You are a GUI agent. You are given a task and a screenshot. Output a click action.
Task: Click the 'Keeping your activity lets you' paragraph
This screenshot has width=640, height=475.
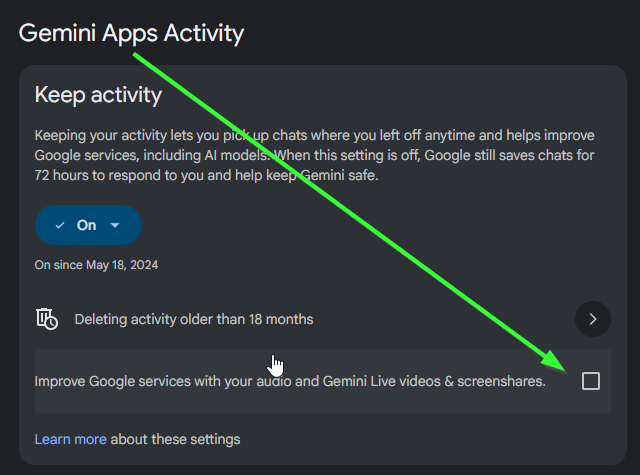[x=314, y=155]
